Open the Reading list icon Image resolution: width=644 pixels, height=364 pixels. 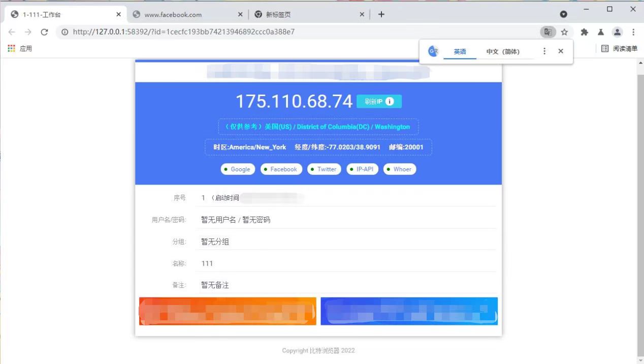click(619, 49)
